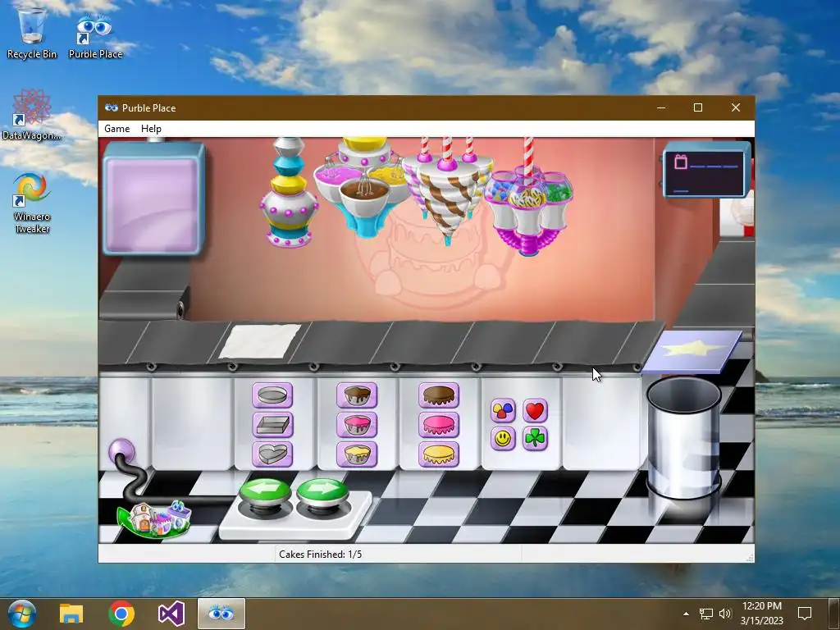Maximize the Purble Place window
Screen dimensions: 840x630
[697, 107]
